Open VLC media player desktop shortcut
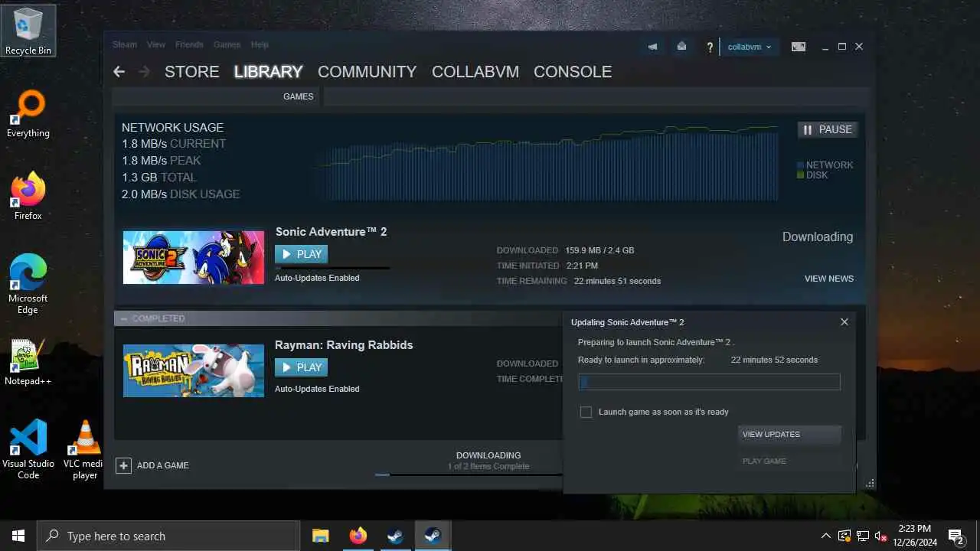 tap(84, 450)
